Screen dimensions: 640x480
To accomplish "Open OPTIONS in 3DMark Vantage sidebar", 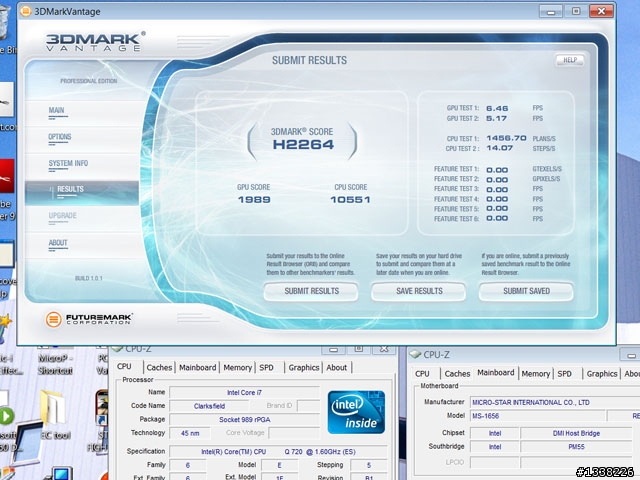I will (60, 137).
